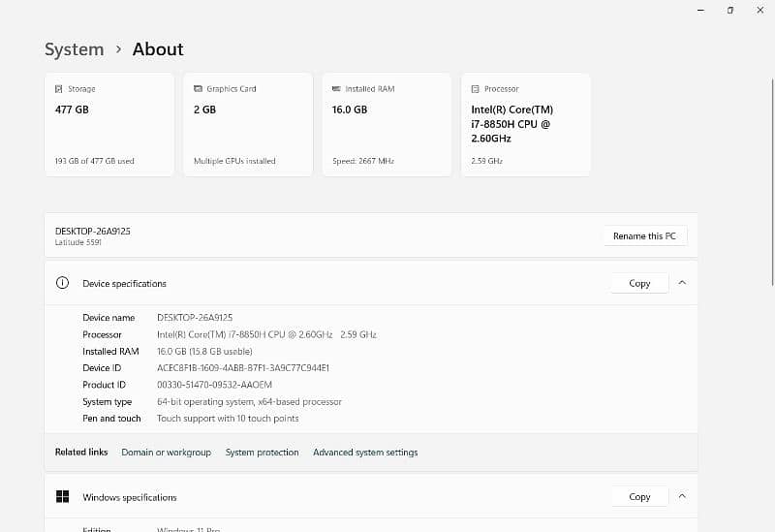
Task: Collapse the Device specifications section
Action: pyautogui.click(x=682, y=283)
